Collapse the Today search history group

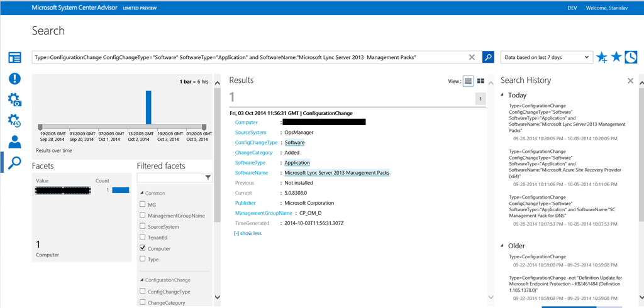502,95
